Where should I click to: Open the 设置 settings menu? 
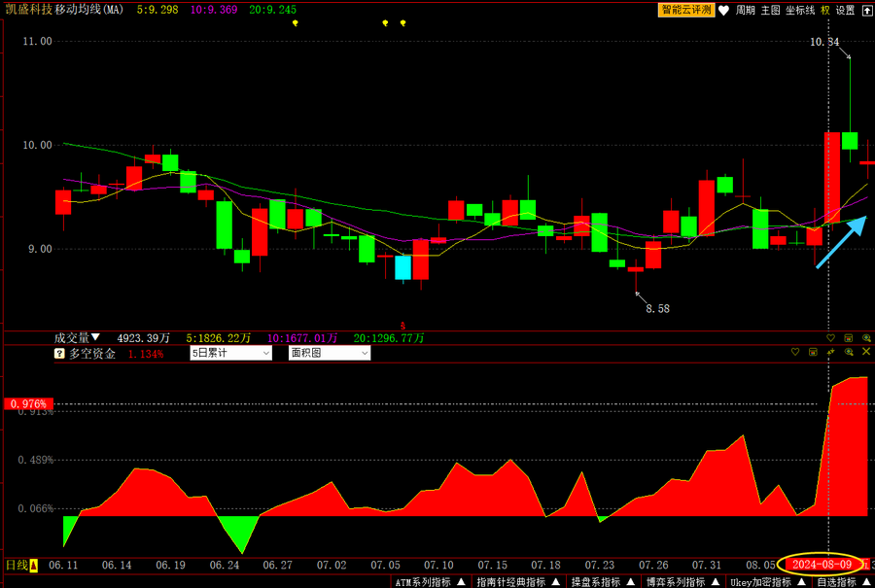point(845,10)
